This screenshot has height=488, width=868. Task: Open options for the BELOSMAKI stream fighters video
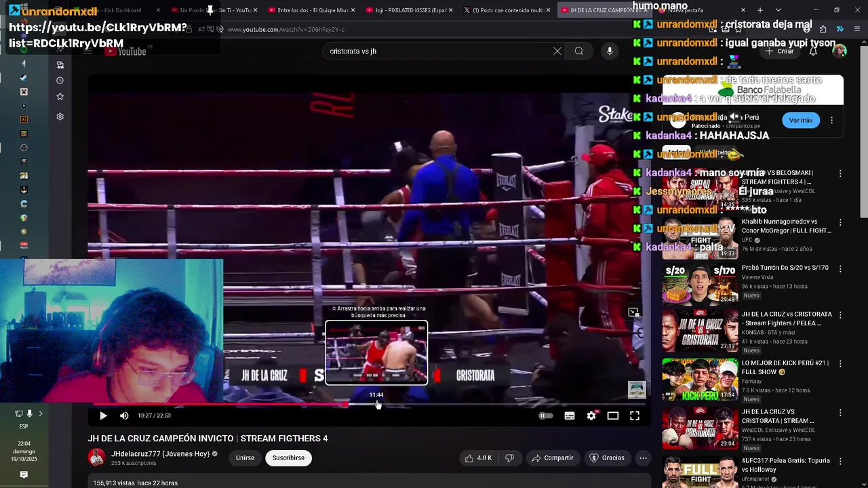click(840, 174)
